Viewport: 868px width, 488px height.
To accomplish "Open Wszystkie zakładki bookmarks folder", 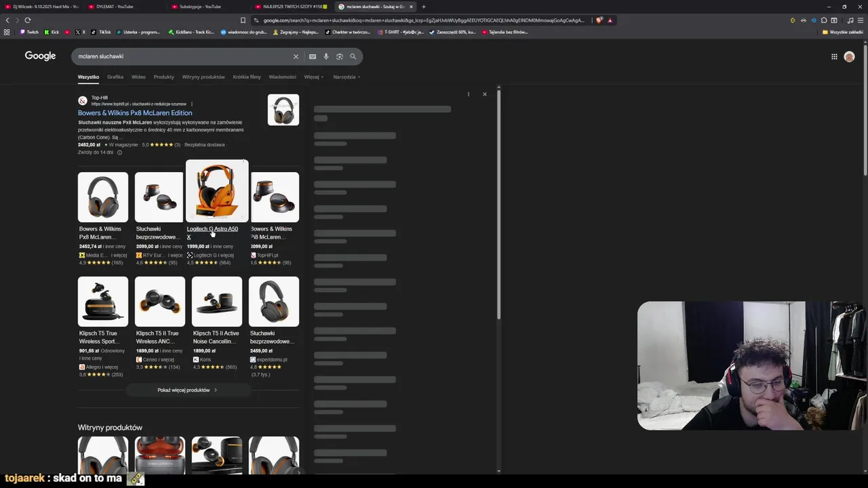I will pos(843,32).
